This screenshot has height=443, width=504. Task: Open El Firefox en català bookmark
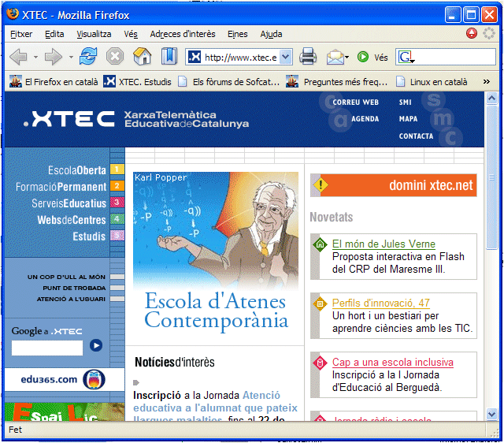(54, 82)
